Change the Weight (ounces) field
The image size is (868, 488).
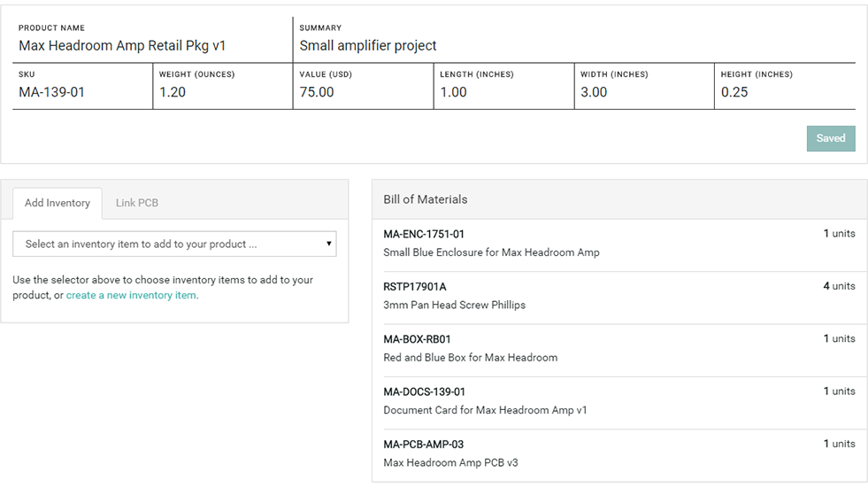[221, 92]
